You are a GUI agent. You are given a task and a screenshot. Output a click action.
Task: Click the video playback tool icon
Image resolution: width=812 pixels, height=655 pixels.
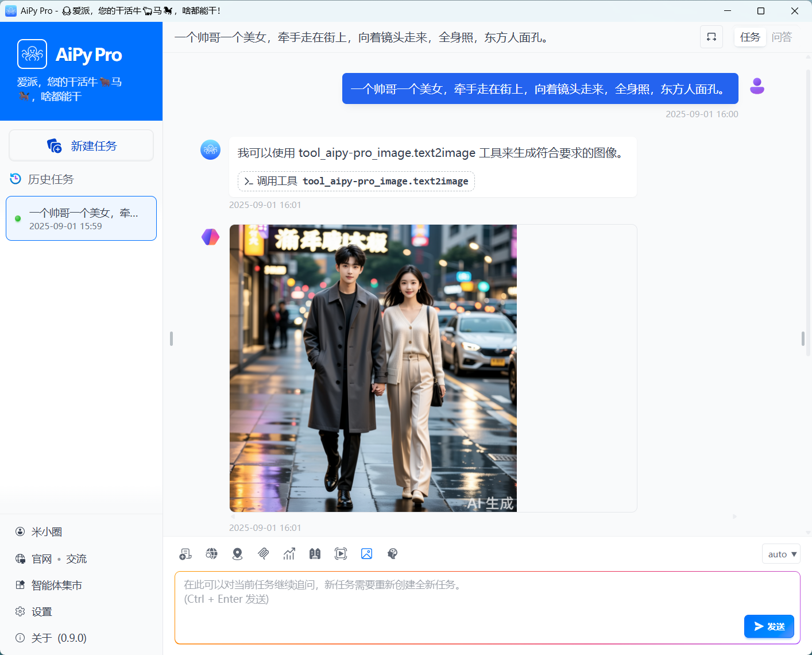click(x=341, y=553)
